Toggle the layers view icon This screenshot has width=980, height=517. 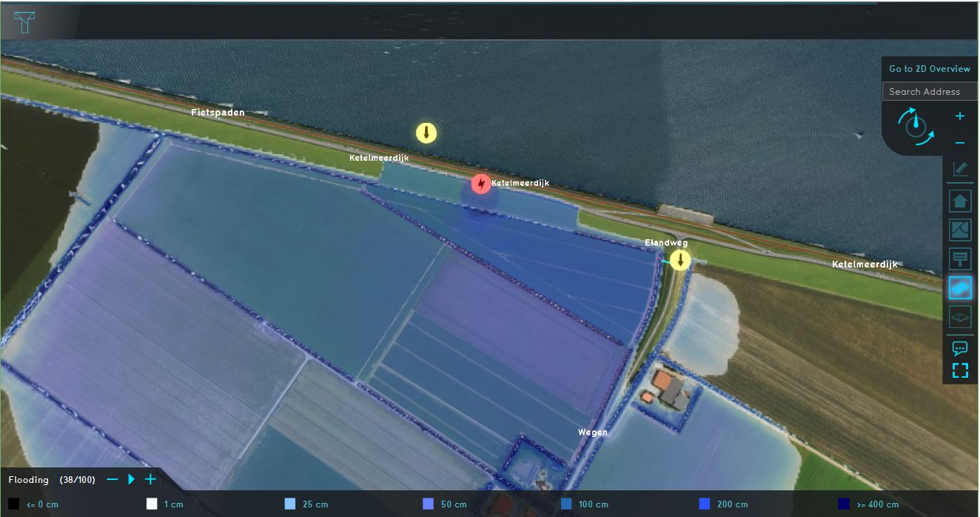pyautogui.click(x=960, y=317)
